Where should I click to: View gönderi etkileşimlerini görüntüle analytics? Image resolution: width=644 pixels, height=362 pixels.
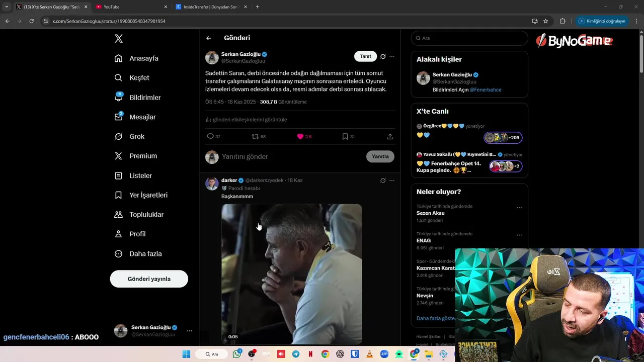click(247, 120)
